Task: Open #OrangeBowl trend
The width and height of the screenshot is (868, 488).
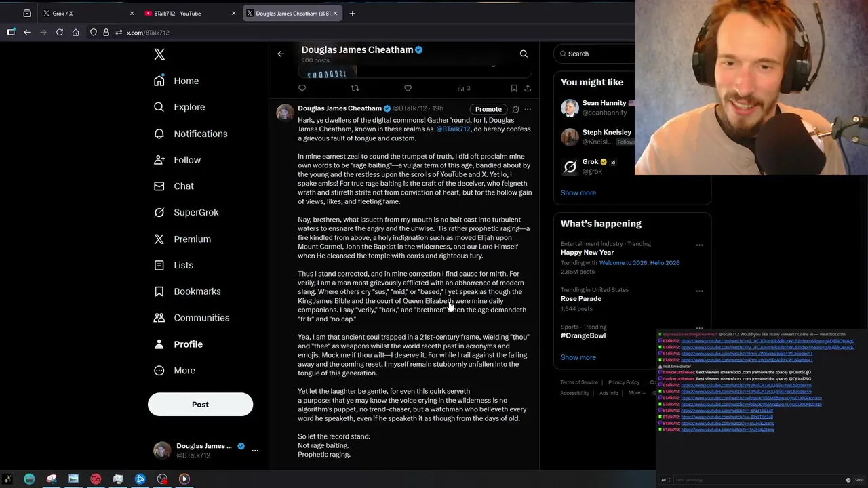Action: pos(583,335)
